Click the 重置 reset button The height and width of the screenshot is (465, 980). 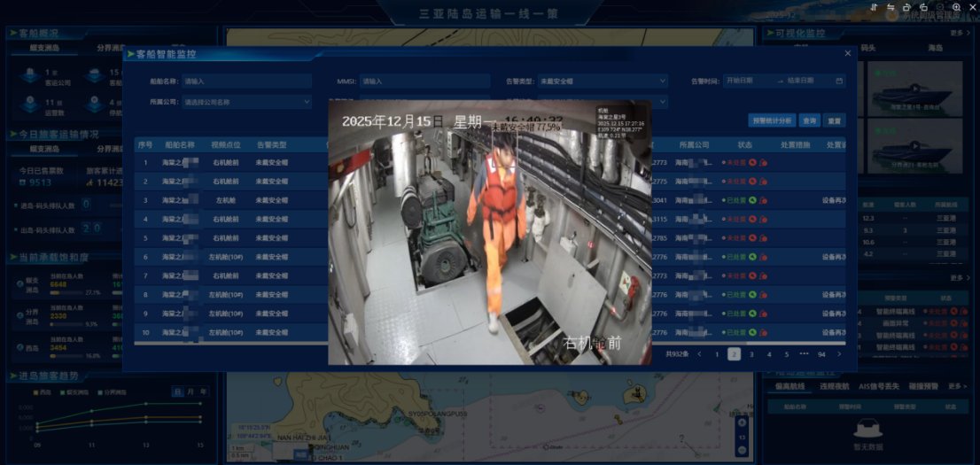coord(834,120)
